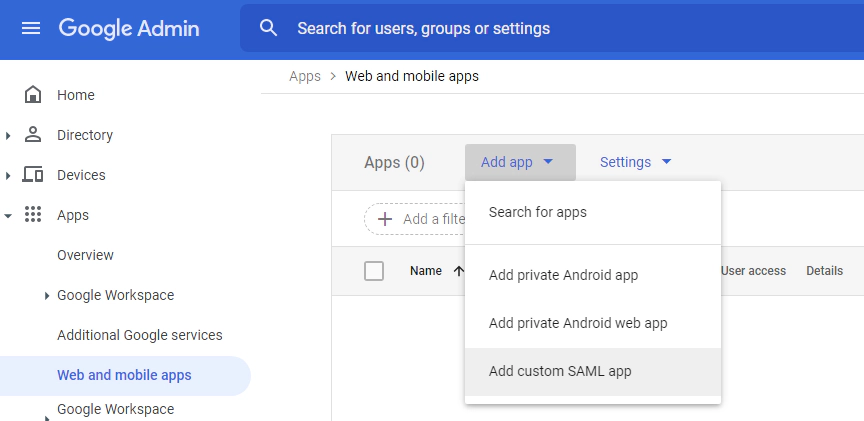Click the Home house icon

point(33,95)
